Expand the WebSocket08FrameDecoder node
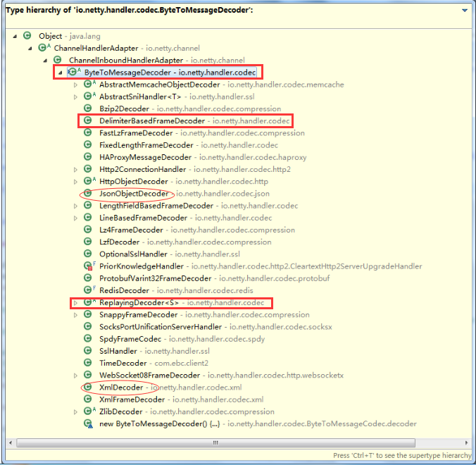Screen dimensions: 476x465 coord(75,376)
